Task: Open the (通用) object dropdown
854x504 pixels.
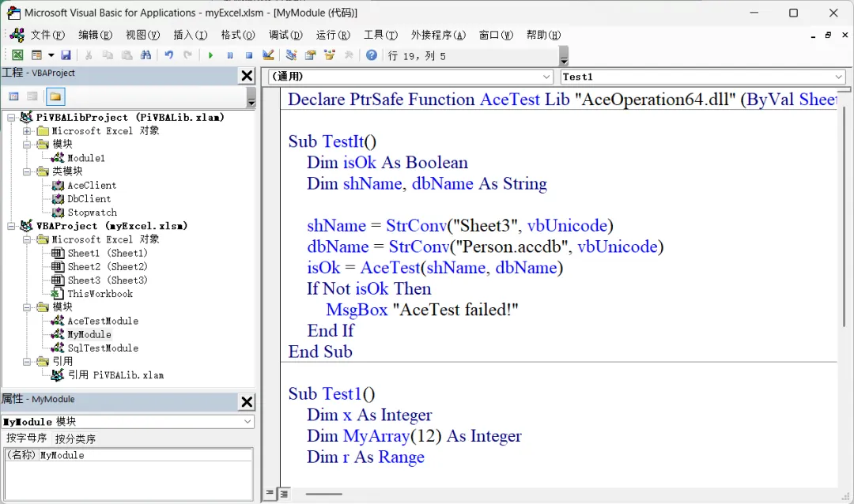Action: (546, 77)
